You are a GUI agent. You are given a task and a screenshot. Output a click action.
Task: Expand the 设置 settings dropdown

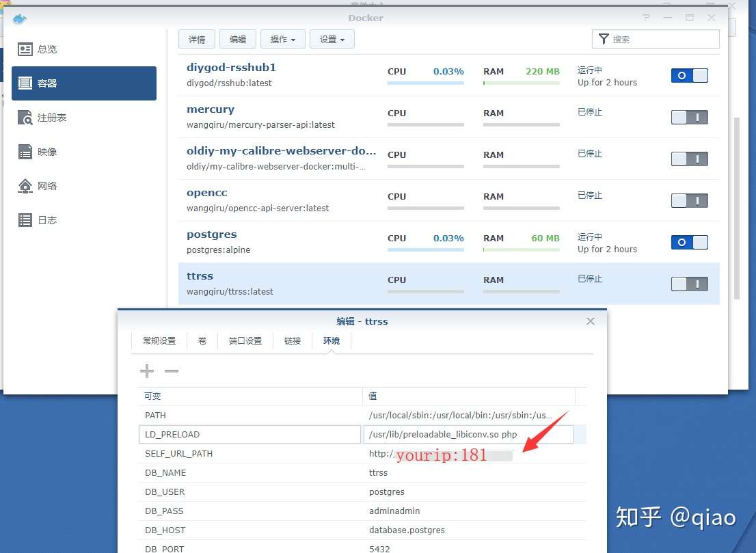point(332,40)
